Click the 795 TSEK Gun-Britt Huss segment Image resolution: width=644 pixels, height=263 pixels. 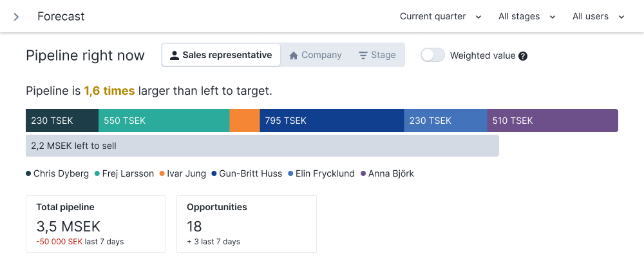[332, 121]
